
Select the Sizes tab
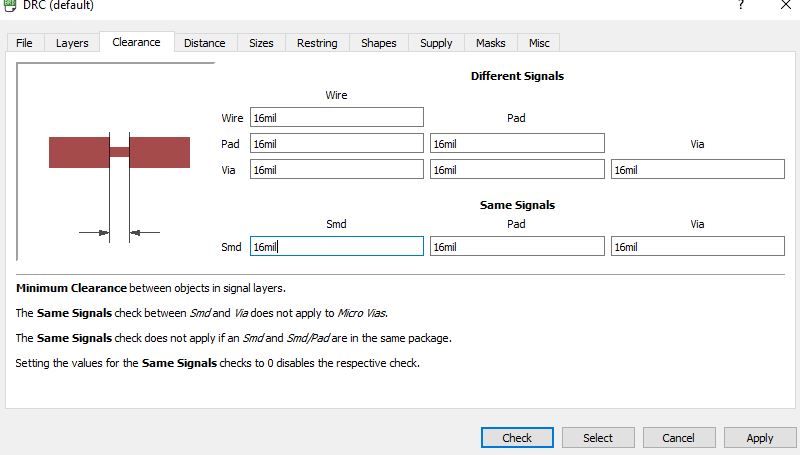click(261, 43)
